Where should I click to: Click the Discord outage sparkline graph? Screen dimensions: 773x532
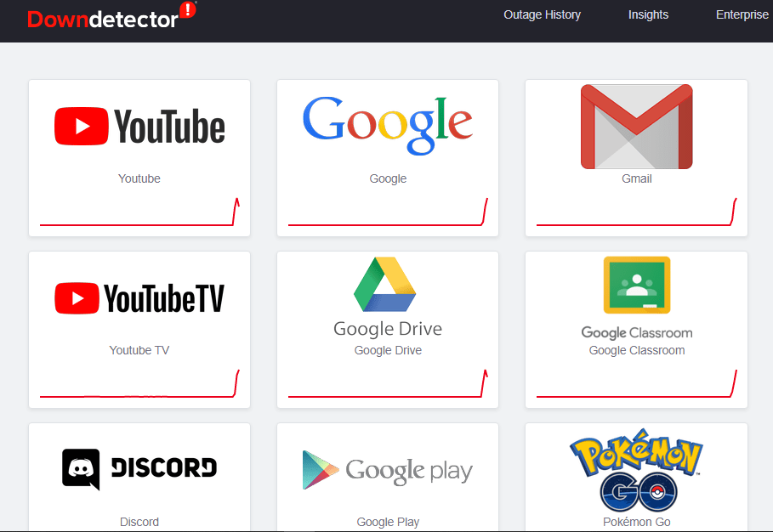tap(139, 530)
